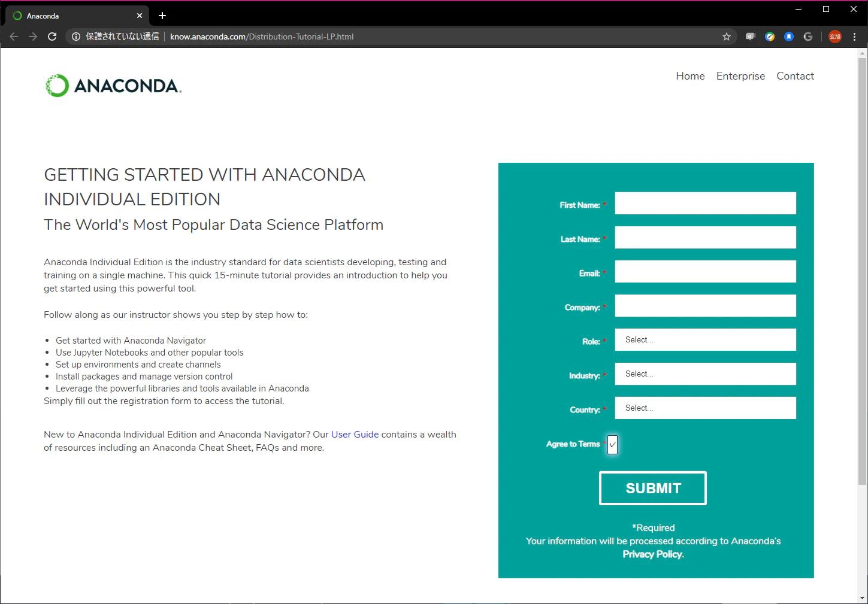This screenshot has width=868, height=604.
Task: Click the Email input field
Action: tap(706, 271)
